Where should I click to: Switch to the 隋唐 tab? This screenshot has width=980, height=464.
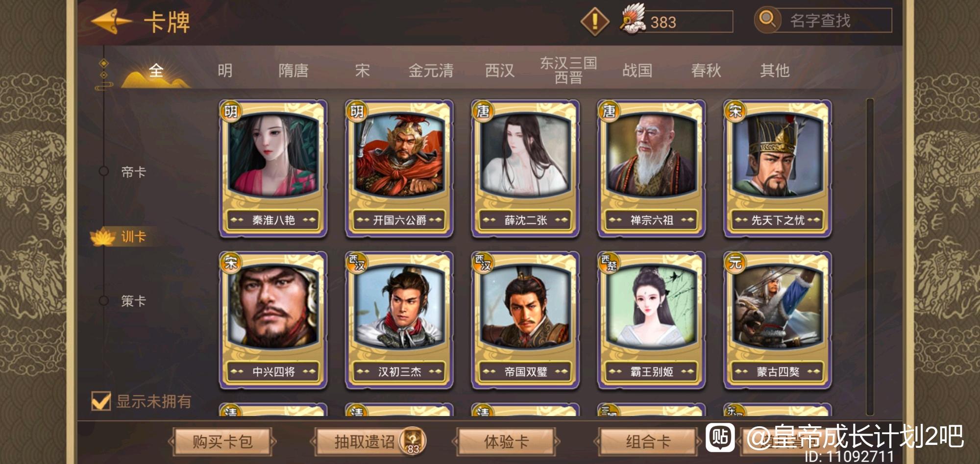tap(294, 71)
